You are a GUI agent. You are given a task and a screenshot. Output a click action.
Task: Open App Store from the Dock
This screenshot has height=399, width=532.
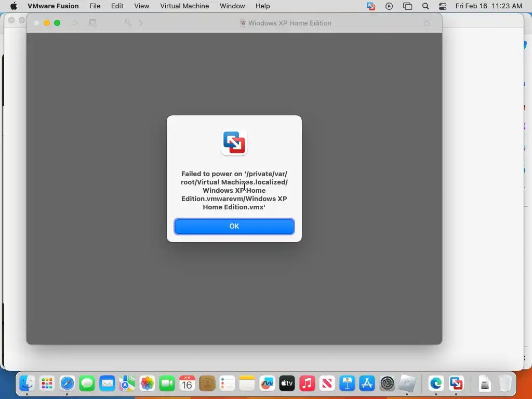click(x=367, y=383)
